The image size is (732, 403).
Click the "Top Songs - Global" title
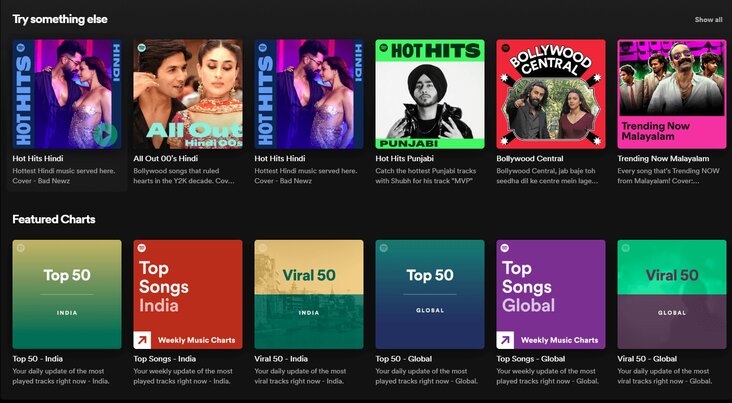click(x=531, y=359)
